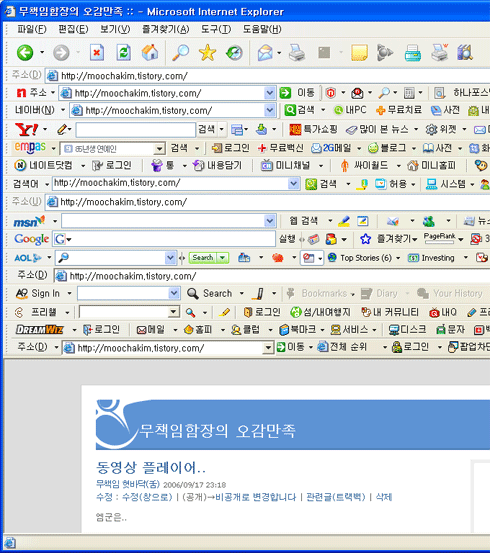The height and width of the screenshot is (553, 490).
Task: Click the 프리챌 toolbar logo icon
Action: (x=19, y=312)
